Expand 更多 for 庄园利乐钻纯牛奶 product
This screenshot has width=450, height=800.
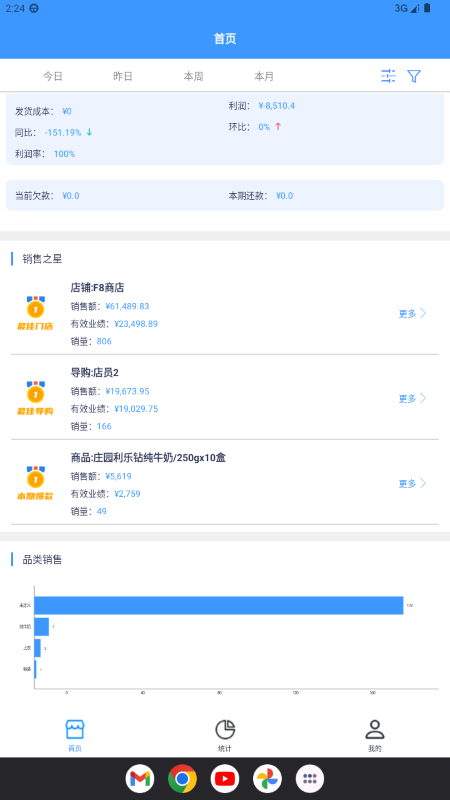point(412,484)
